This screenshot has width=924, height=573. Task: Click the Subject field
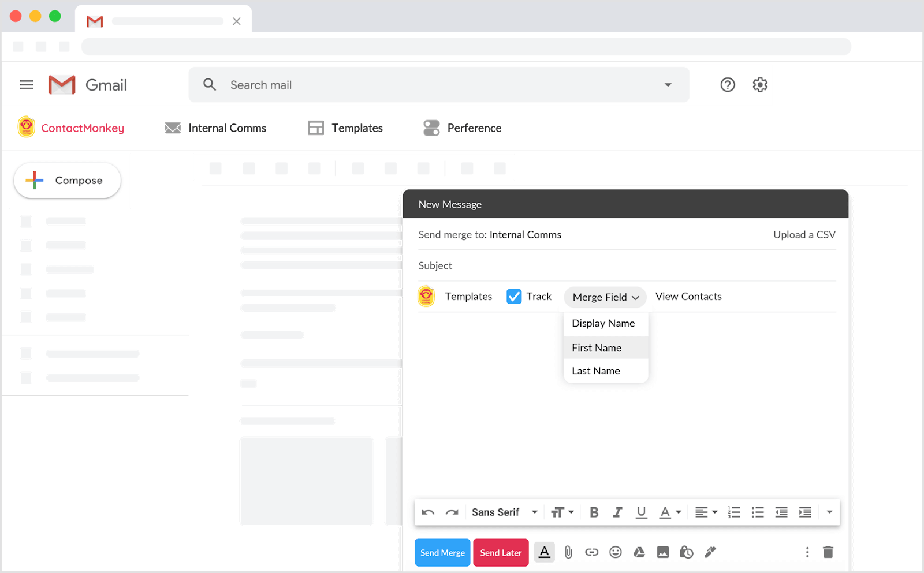pos(627,265)
